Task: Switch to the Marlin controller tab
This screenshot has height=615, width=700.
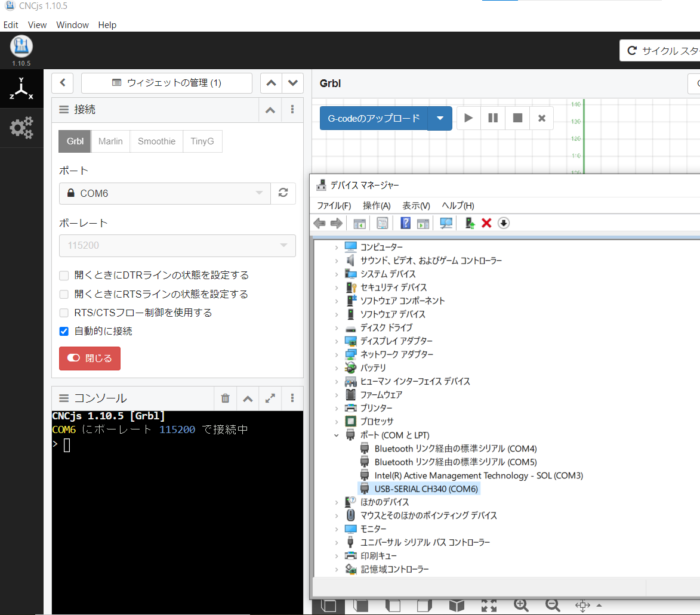Action: (x=110, y=141)
